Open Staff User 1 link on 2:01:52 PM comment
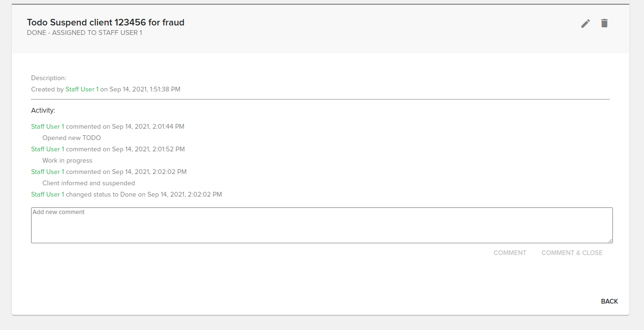The image size is (644, 330). (48, 149)
